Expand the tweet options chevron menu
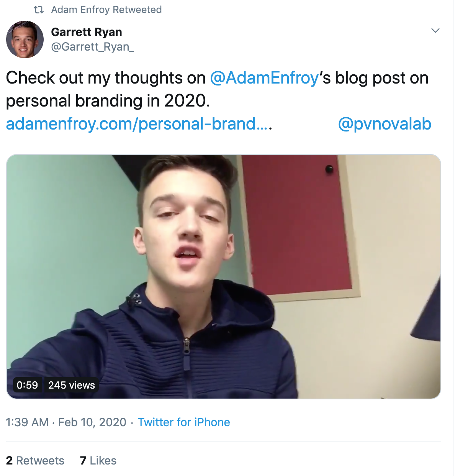Image resolution: width=455 pixels, height=476 pixels. [x=435, y=31]
